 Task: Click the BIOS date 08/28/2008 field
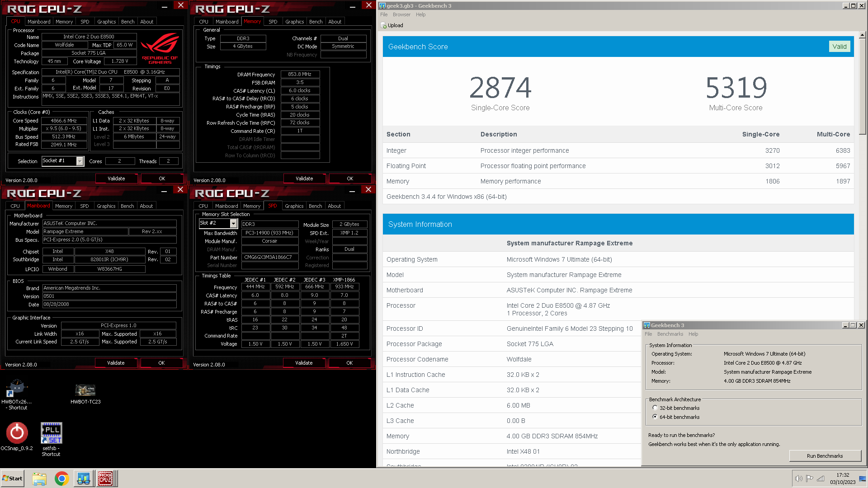click(x=109, y=304)
